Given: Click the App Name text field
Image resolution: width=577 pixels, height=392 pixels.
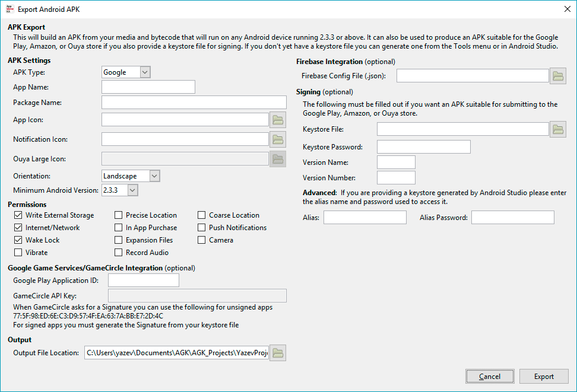Looking at the screenshot, I should point(148,87).
